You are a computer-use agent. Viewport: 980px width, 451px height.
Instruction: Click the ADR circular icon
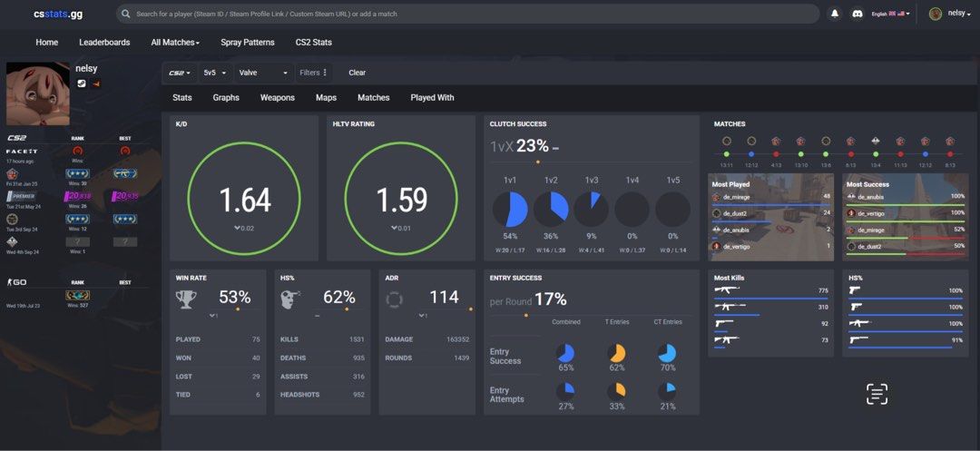[x=395, y=299]
